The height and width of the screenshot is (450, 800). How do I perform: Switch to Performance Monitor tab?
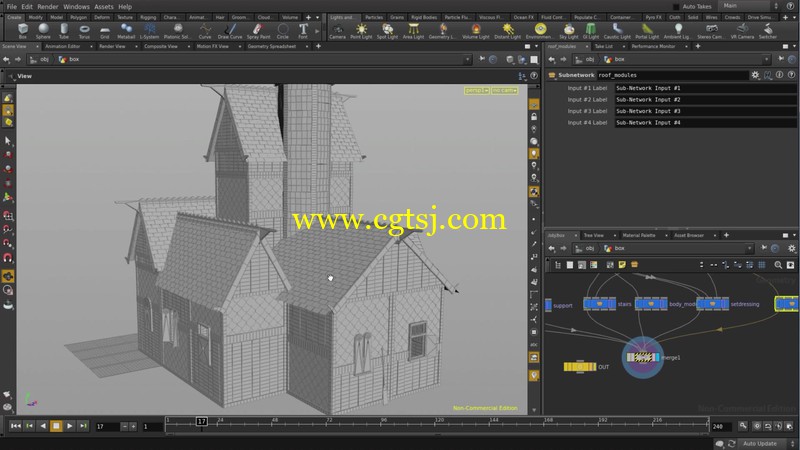pyautogui.click(x=653, y=46)
